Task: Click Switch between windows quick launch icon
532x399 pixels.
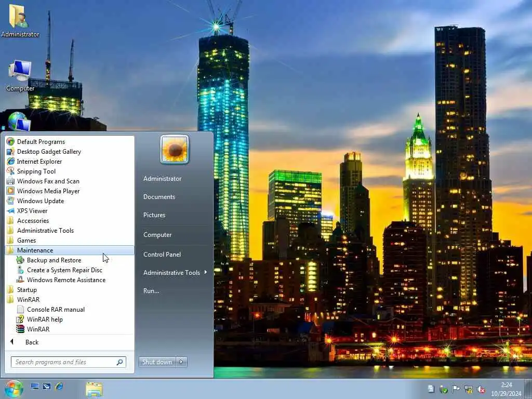Action: pyautogui.click(x=47, y=387)
